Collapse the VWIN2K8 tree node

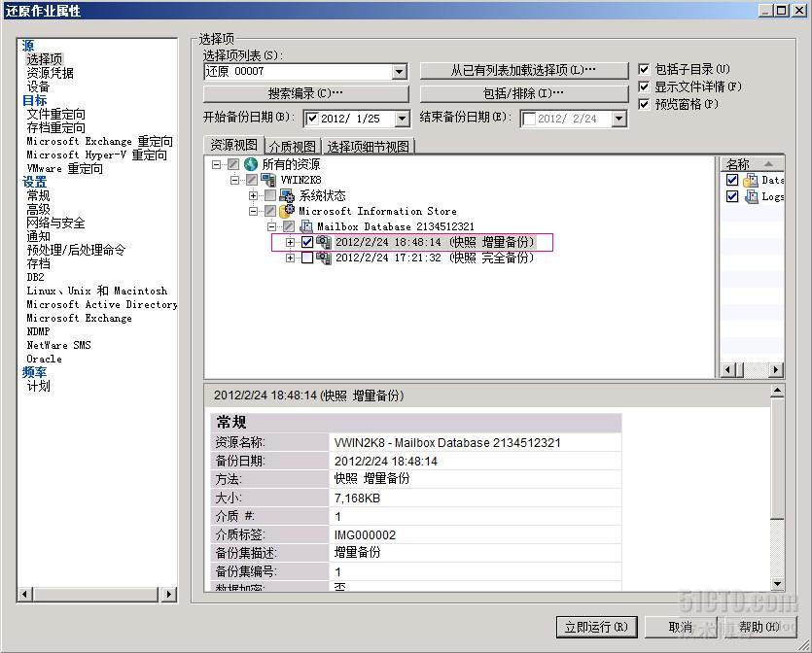coord(234,180)
